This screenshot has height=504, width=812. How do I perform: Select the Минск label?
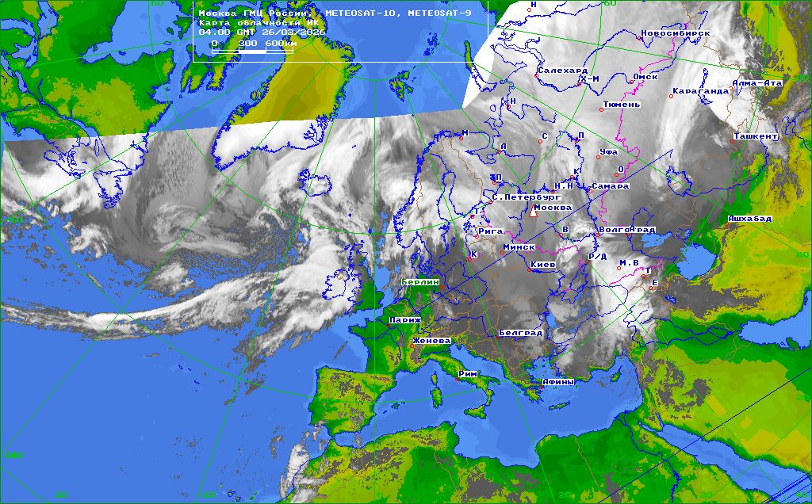pos(519,247)
